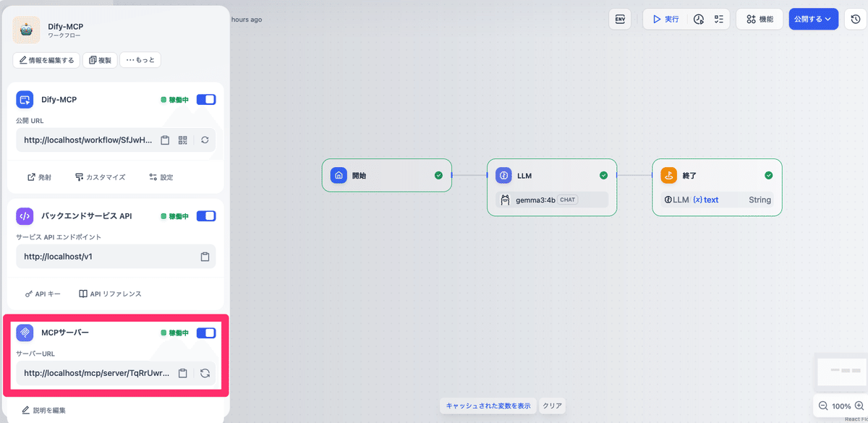Click 情報を編集する button
868x423 pixels.
(46, 60)
